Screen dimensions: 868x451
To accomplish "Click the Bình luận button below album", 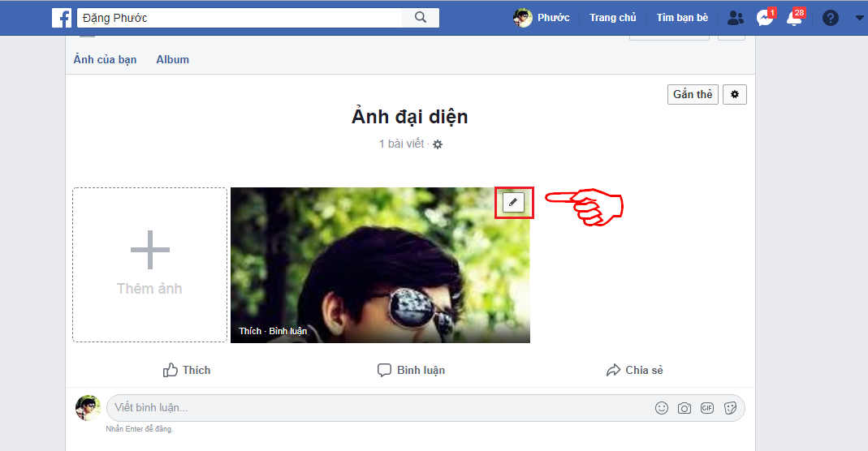I will (x=411, y=370).
